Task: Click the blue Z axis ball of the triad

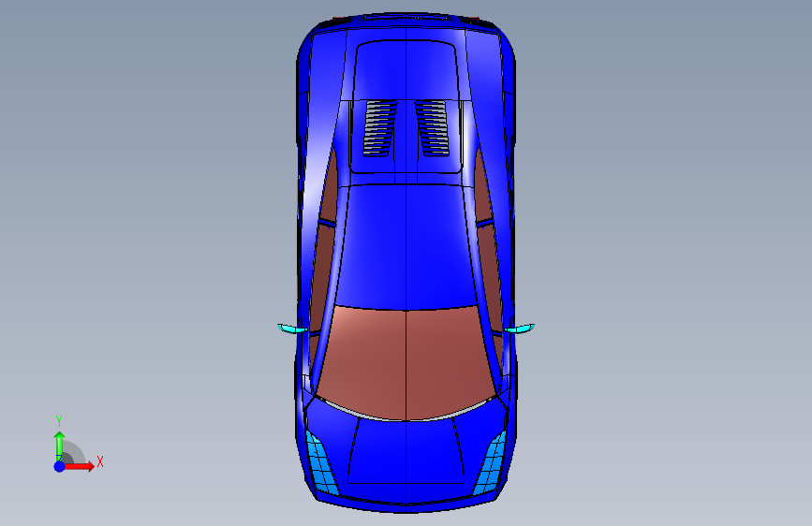Action: pos(60,466)
